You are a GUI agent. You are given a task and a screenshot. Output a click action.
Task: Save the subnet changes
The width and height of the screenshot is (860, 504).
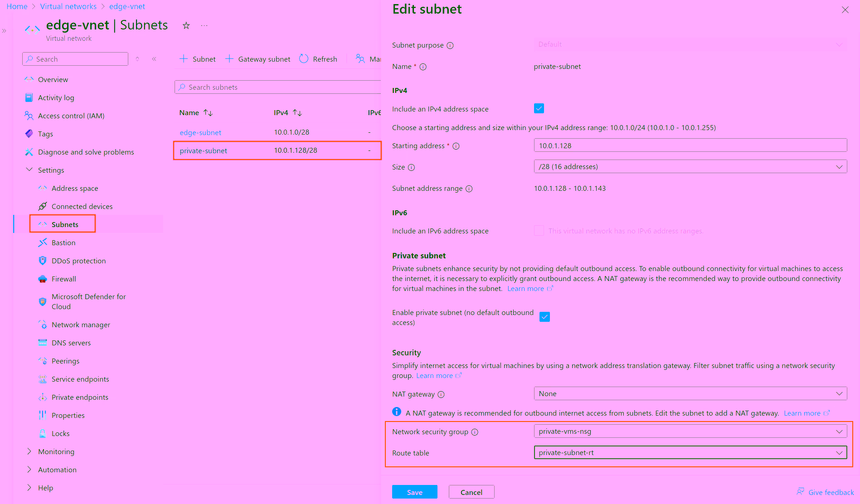tap(414, 492)
